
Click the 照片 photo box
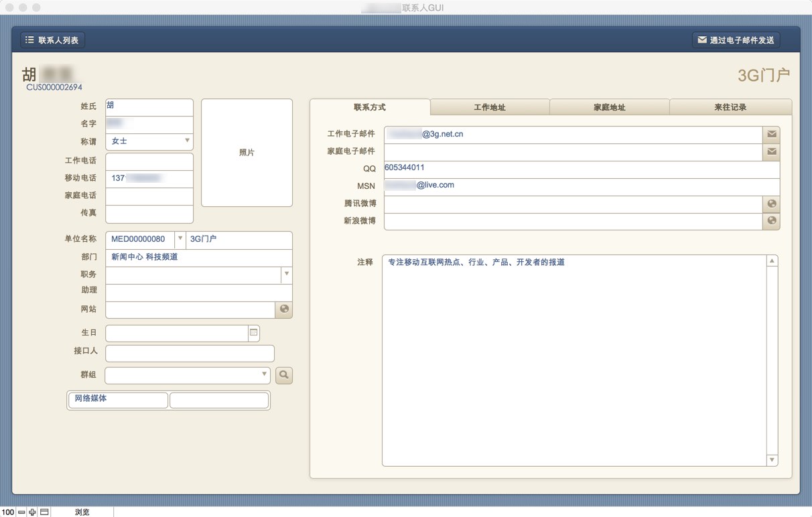click(x=247, y=153)
